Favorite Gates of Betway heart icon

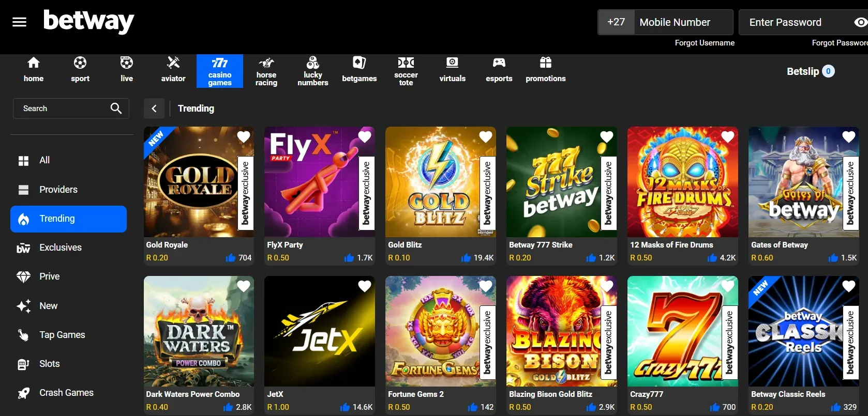point(849,137)
